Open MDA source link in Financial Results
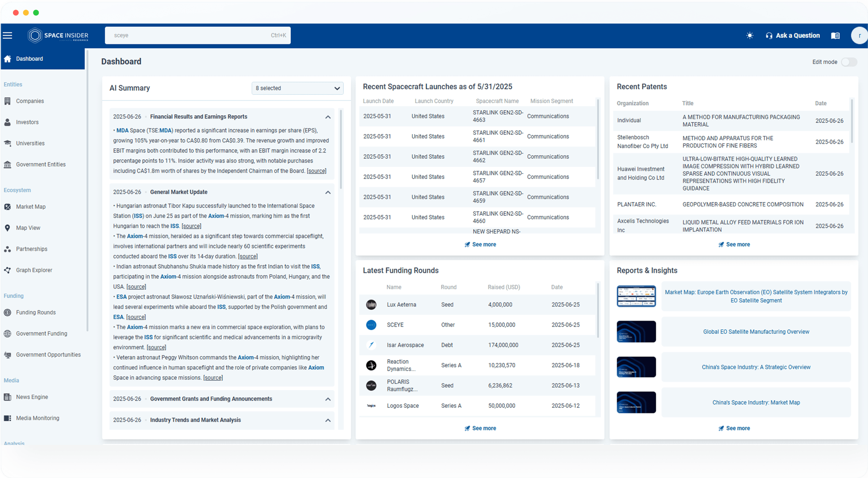This screenshot has height=478, width=868. (317, 171)
